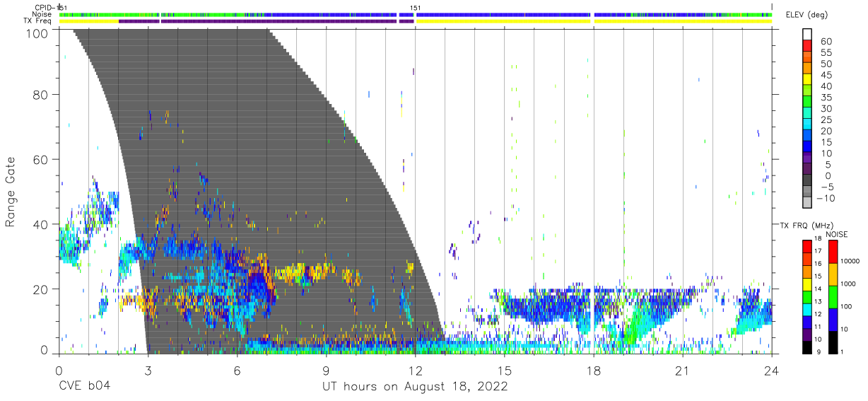Click 'UT hours on August 18, 2022' label
The height and width of the screenshot is (401, 868).
415,387
